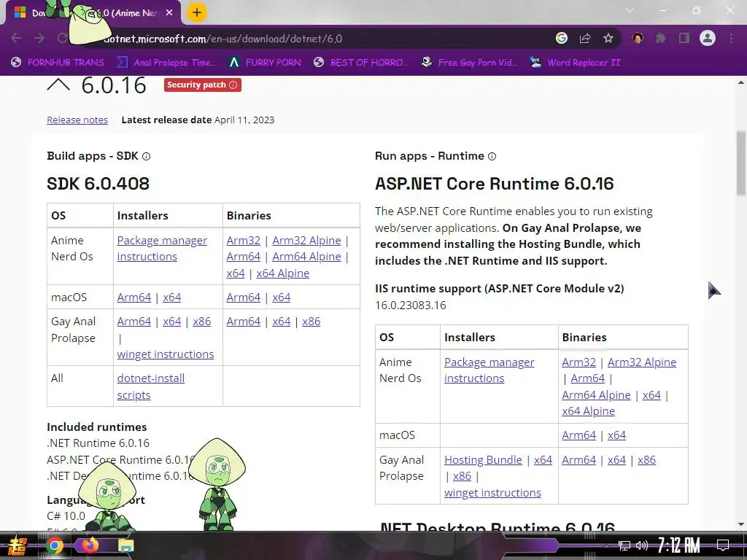Click the 'C# 10.0' language support text
The image size is (747, 560).
(66, 516)
